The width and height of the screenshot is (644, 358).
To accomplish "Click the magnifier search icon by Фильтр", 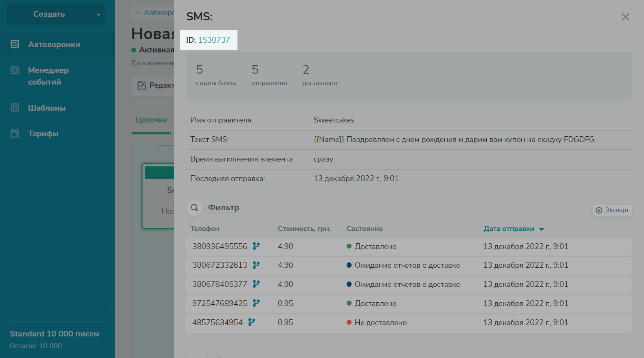I will [x=195, y=208].
